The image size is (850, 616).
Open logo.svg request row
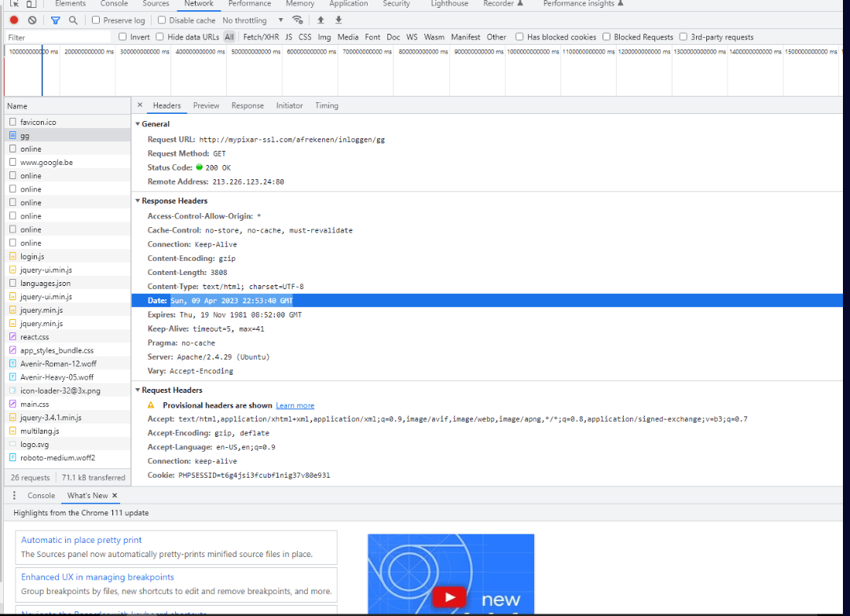click(68, 444)
